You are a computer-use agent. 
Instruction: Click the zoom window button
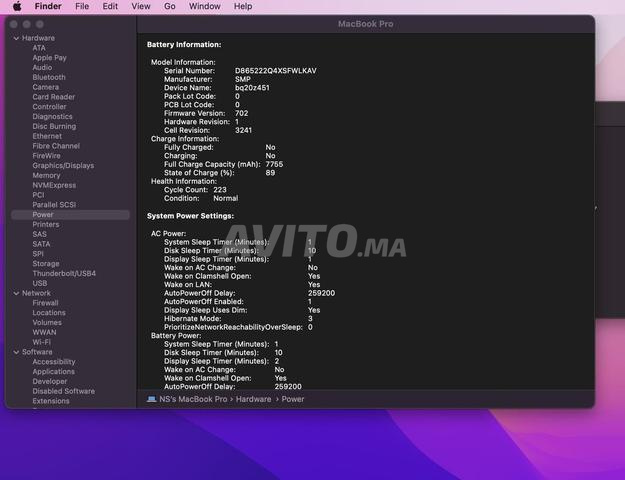click(40, 24)
